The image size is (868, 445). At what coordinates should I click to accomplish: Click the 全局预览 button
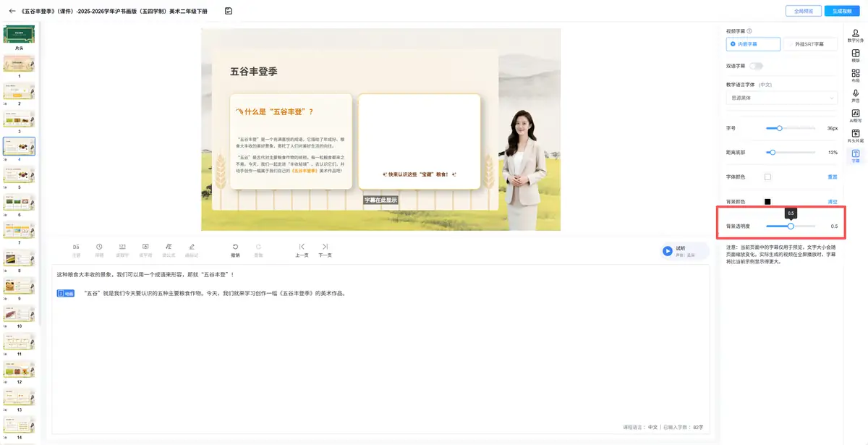pos(803,11)
